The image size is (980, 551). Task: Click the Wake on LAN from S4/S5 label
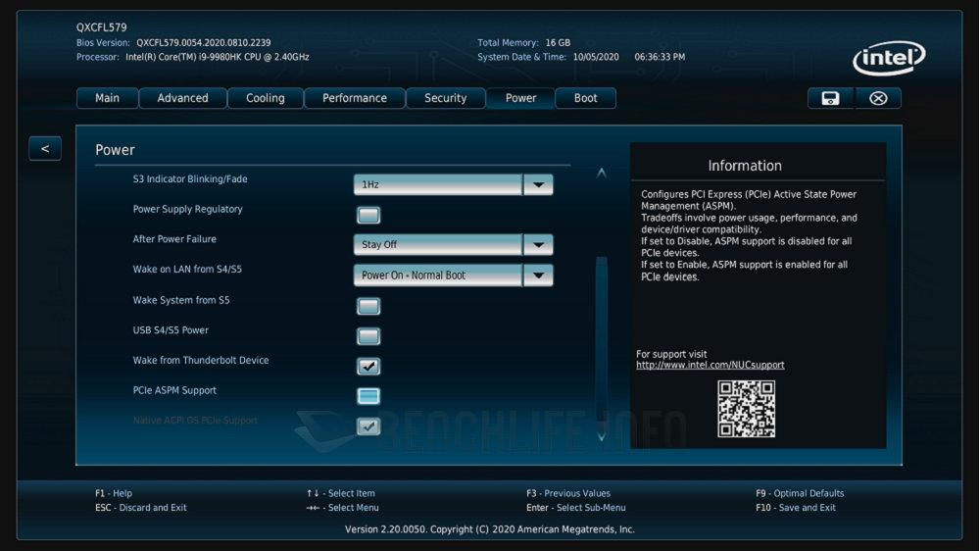coord(187,269)
